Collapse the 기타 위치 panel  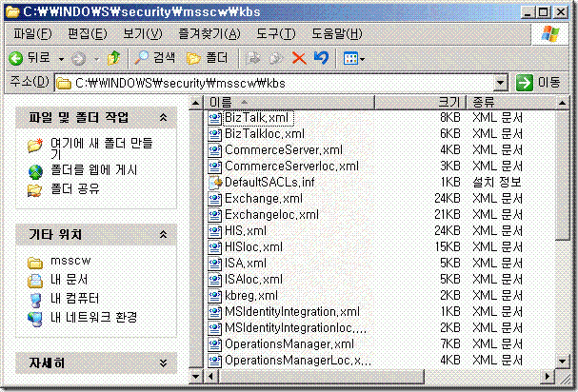pos(163,234)
